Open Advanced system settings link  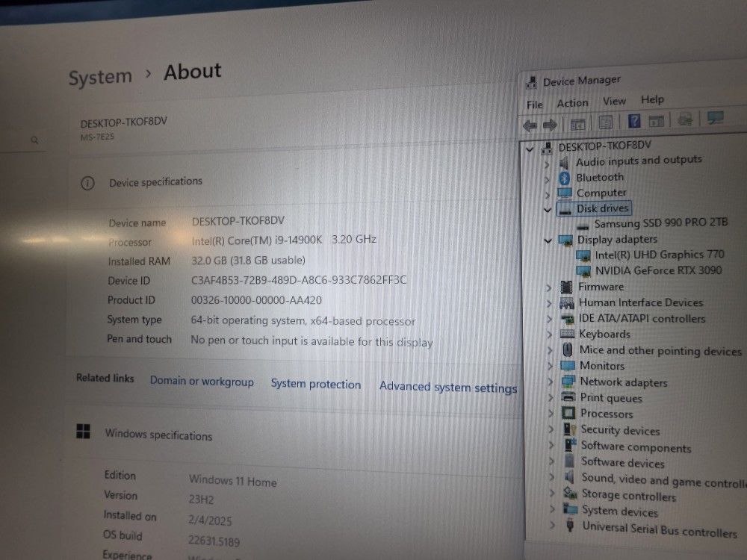(x=447, y=387)
